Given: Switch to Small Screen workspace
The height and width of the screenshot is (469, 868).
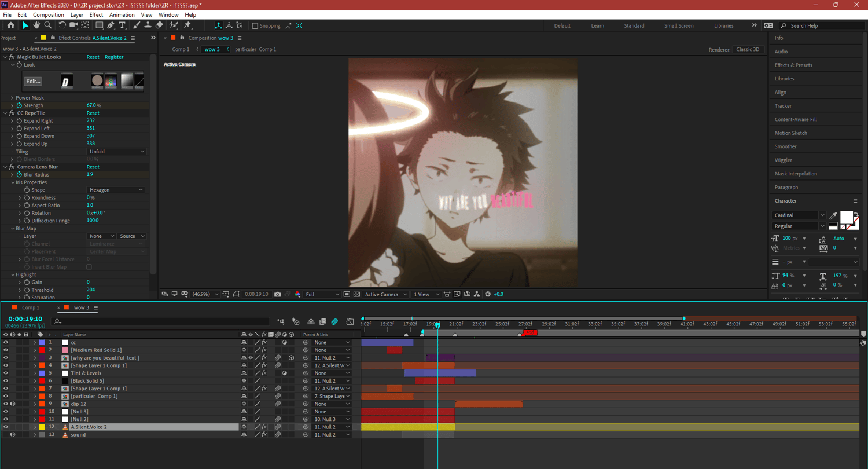Looking at the screenshot, I should [679, 25].
